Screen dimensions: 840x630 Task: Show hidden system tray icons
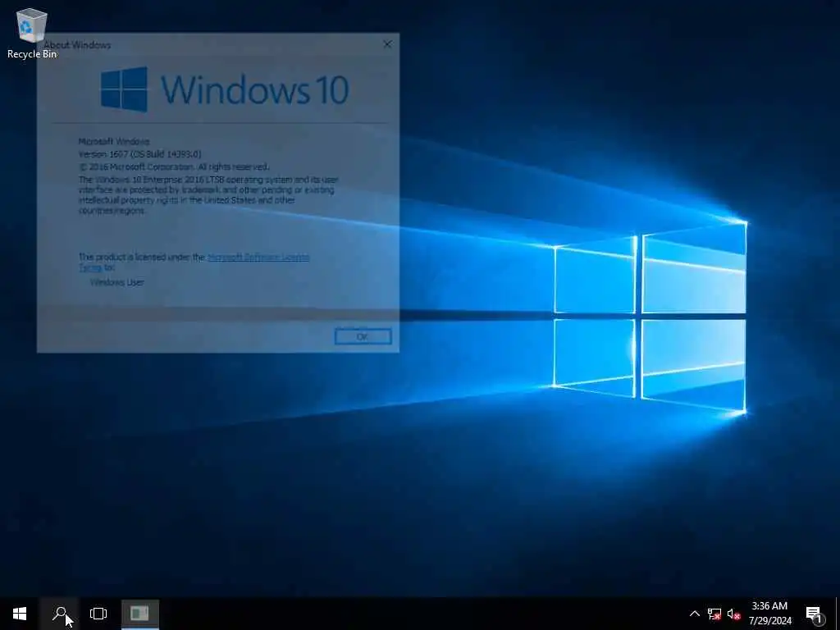(694, 614)
